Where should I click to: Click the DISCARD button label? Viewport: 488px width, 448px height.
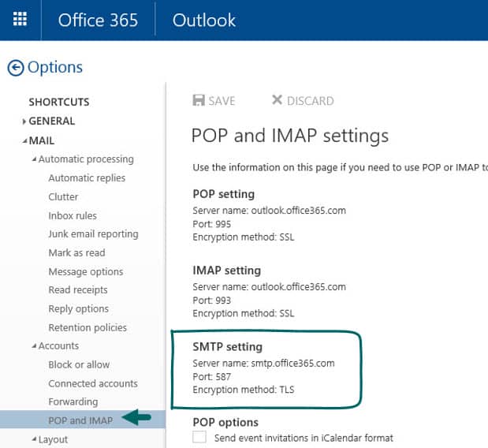coord(311,101)
